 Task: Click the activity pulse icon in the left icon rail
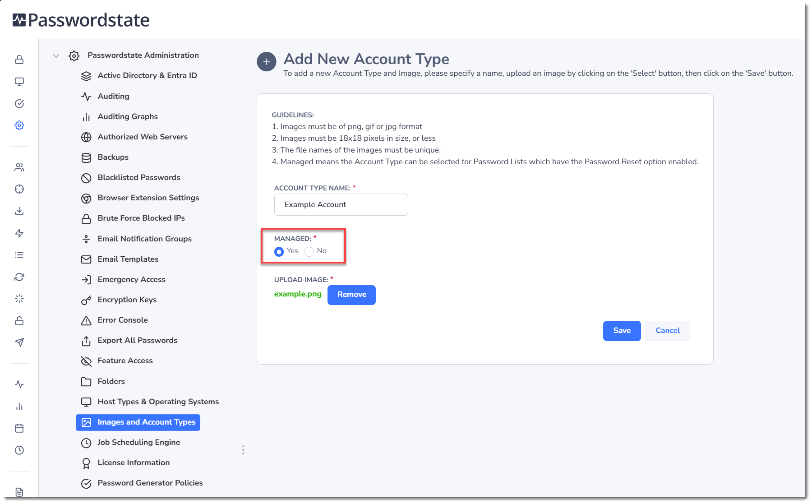point(19,384)
